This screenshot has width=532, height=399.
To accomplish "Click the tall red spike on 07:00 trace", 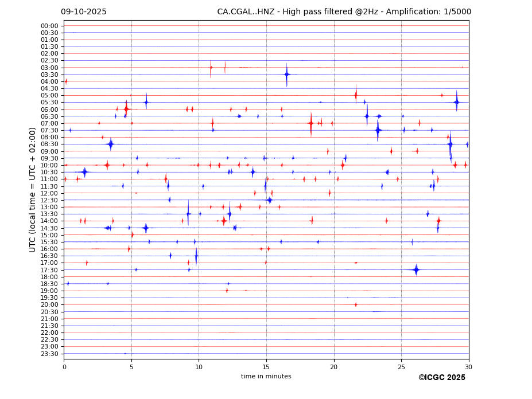I will coord(311,123).
